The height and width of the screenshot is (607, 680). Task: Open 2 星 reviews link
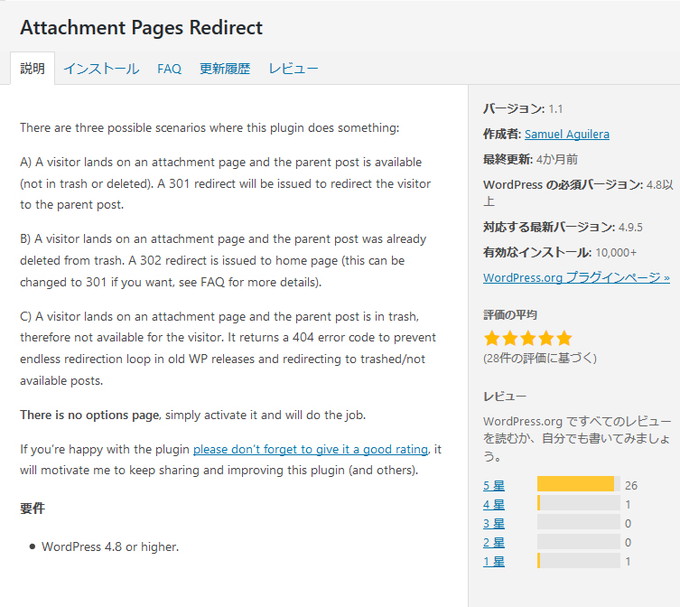[x=494, y=543]
